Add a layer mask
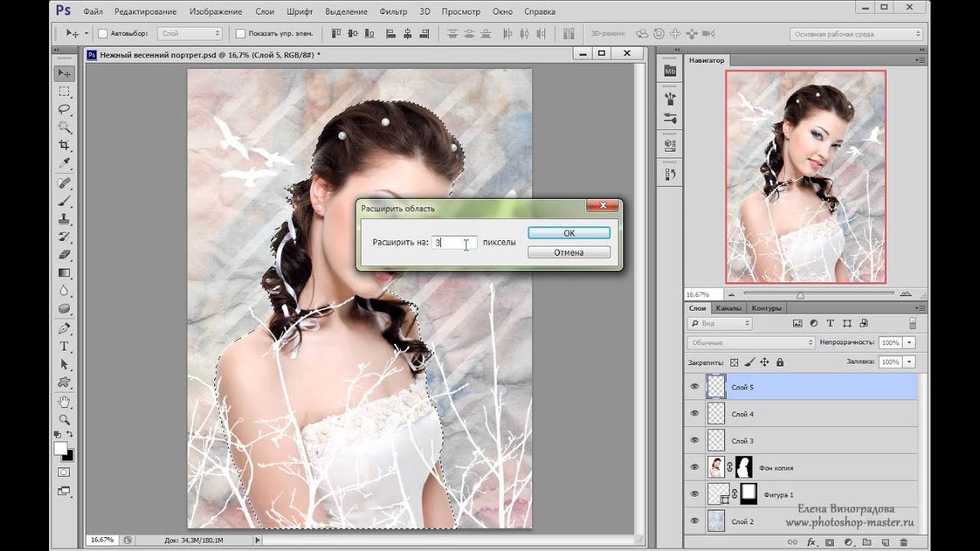The image size is (980, 551). tap(830, 543)
